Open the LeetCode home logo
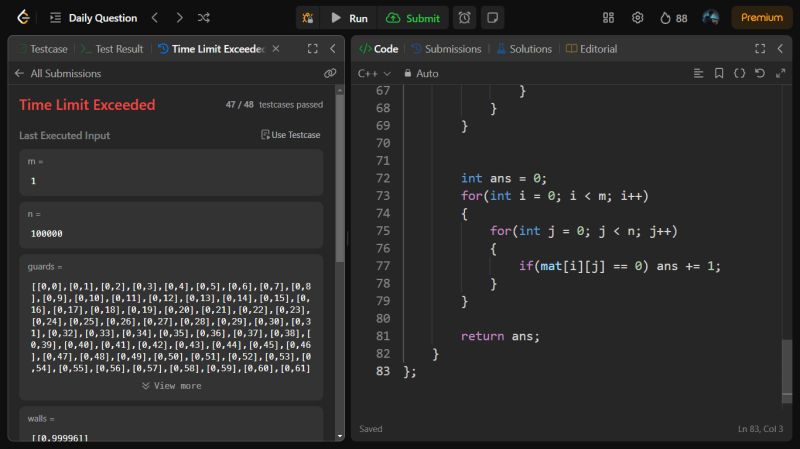 tap(23, 17)
